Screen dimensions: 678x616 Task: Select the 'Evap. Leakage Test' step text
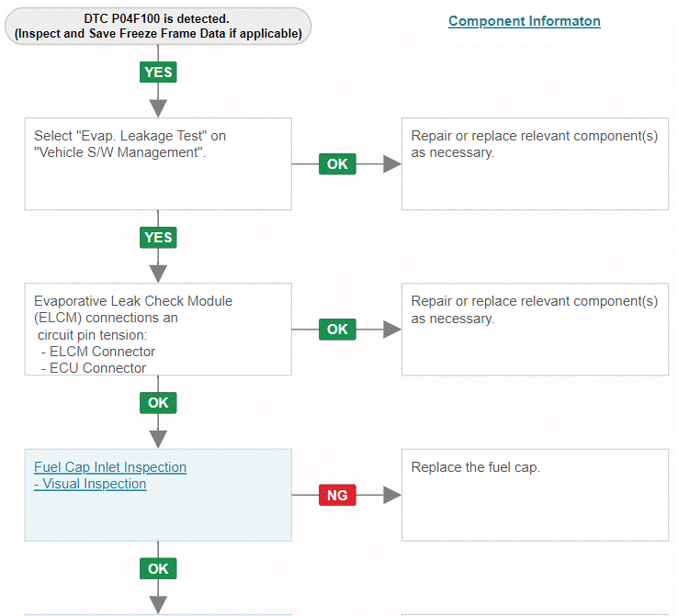(x=130, y=144)
